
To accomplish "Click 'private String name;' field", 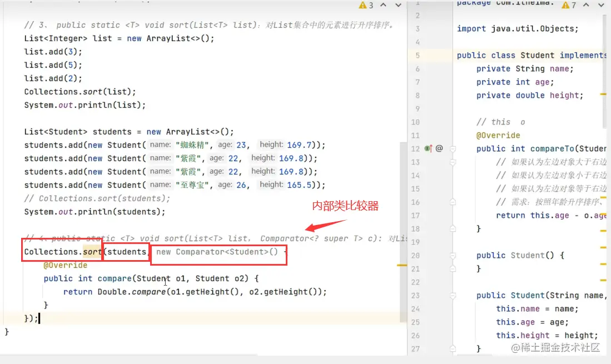I will point(525,68).
